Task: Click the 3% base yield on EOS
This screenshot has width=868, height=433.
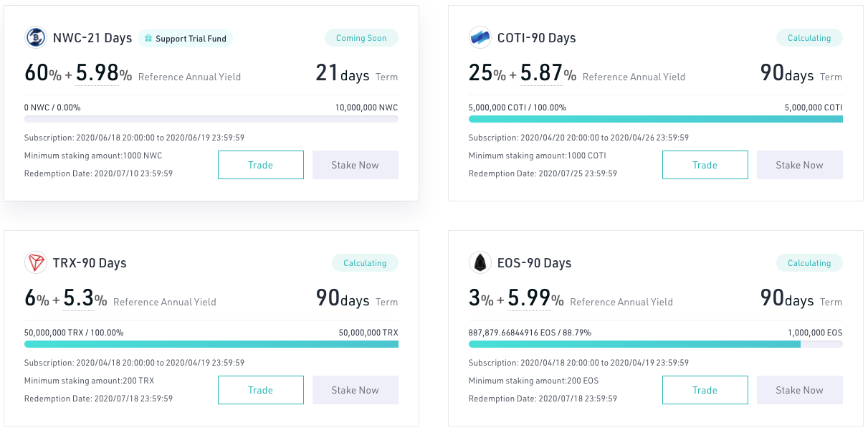Action: pyautogui.click(x=481, y=298)
